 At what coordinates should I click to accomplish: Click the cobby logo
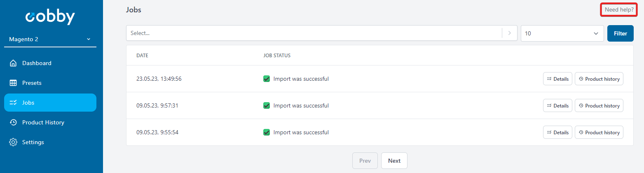(x=50, y=17)
